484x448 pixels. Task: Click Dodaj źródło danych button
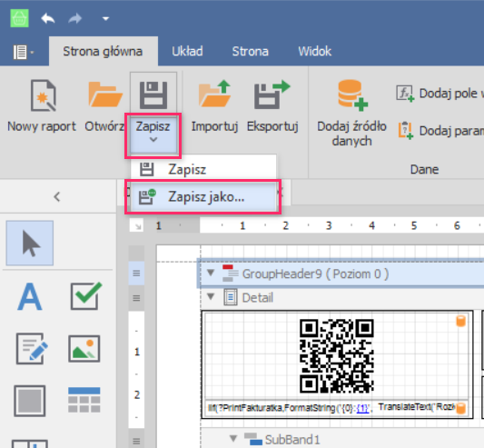352,113
